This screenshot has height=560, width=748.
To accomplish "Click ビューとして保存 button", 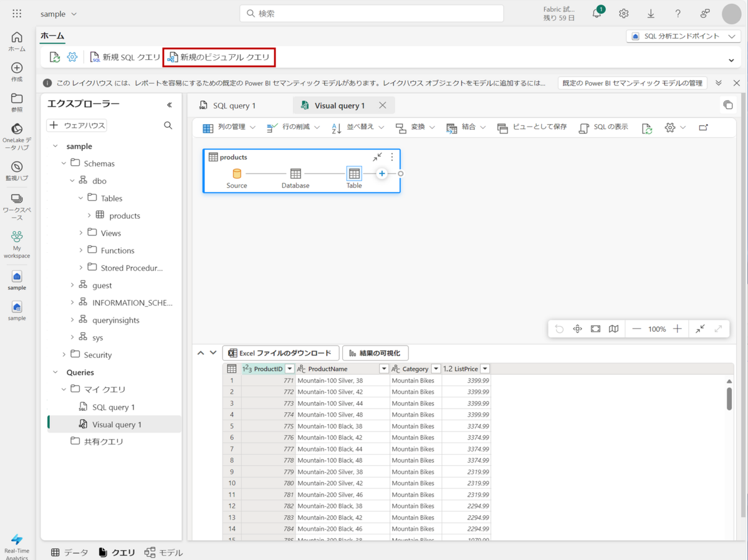I will point(532,127).
